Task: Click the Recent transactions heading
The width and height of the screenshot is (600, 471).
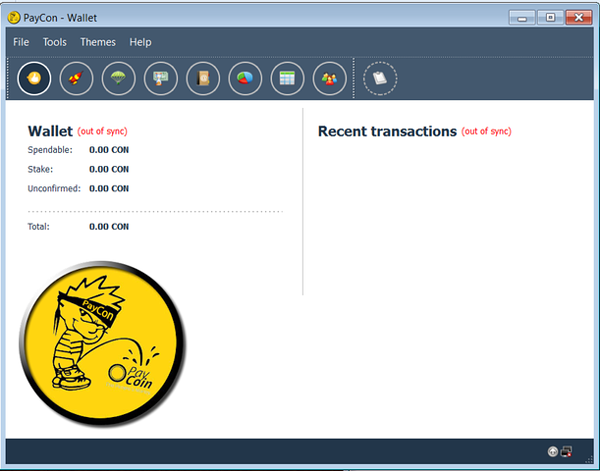Action: 387,131
